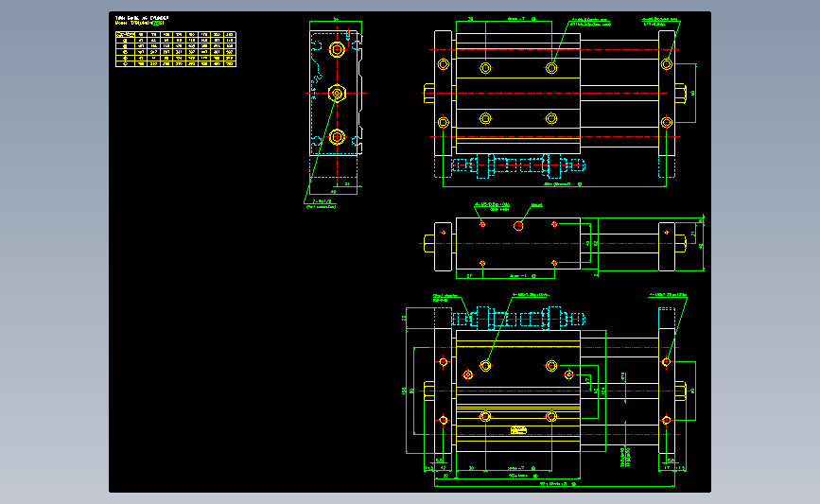This screenshot has width=820, height=504.
Task: Click the green leader note at the top right of the bottom view
Action: pos(669,295)
